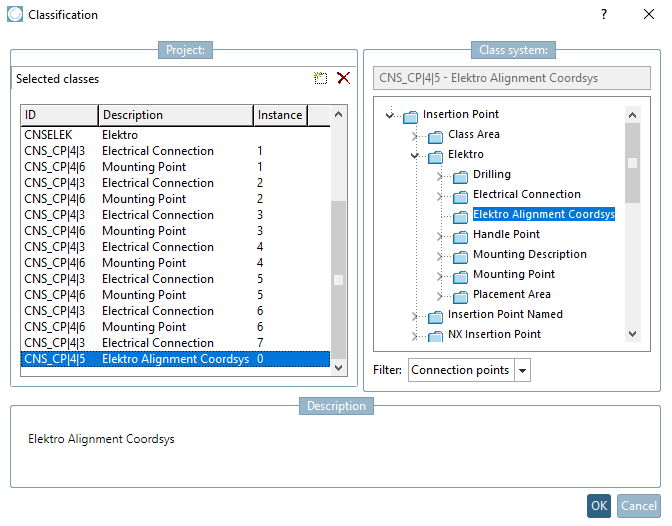Sort list by the ID column header
This screenshot has width=672, height=526.
[59, 115]
